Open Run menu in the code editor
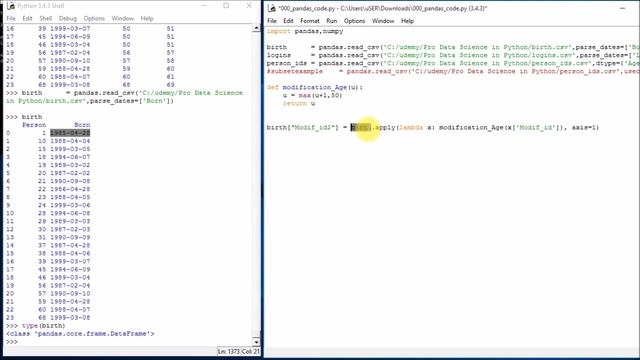This screenshot has height=360, width=640. point(331,21)
